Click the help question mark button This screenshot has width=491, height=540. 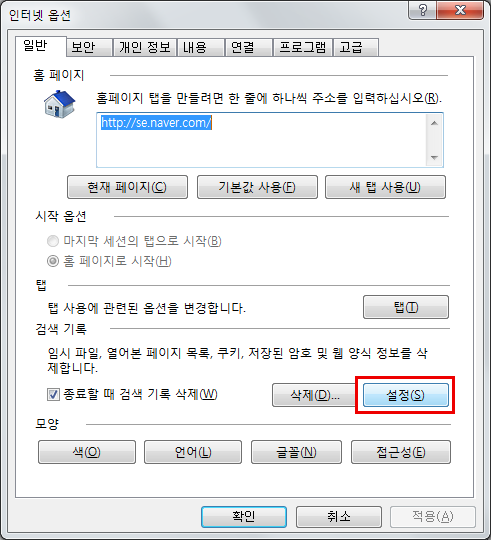coord(422,10)
